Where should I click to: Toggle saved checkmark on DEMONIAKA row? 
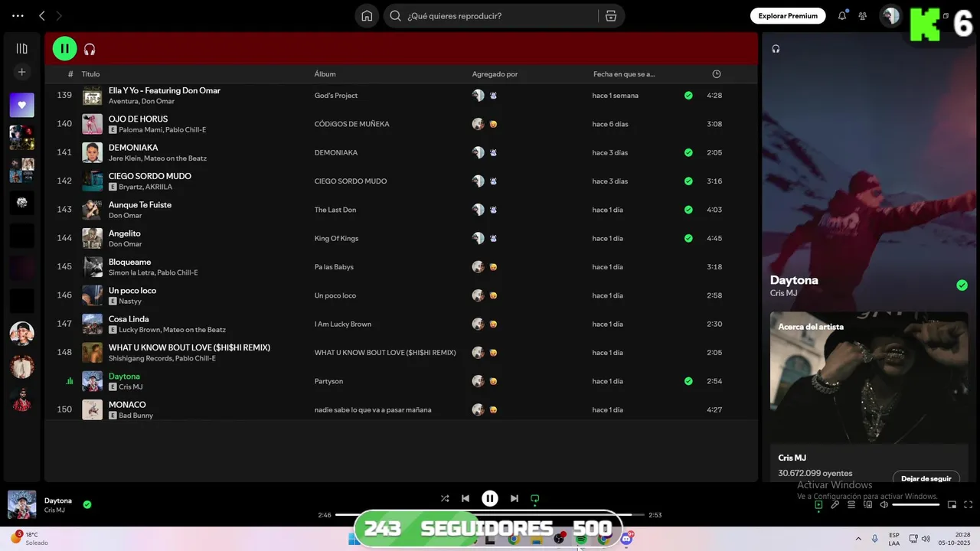pos(688,152)
